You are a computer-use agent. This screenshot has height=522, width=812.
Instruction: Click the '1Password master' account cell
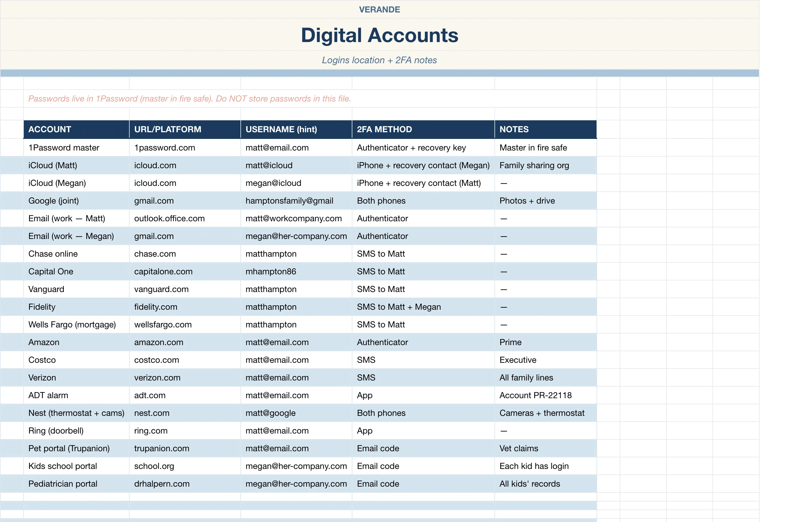[76, 147]
